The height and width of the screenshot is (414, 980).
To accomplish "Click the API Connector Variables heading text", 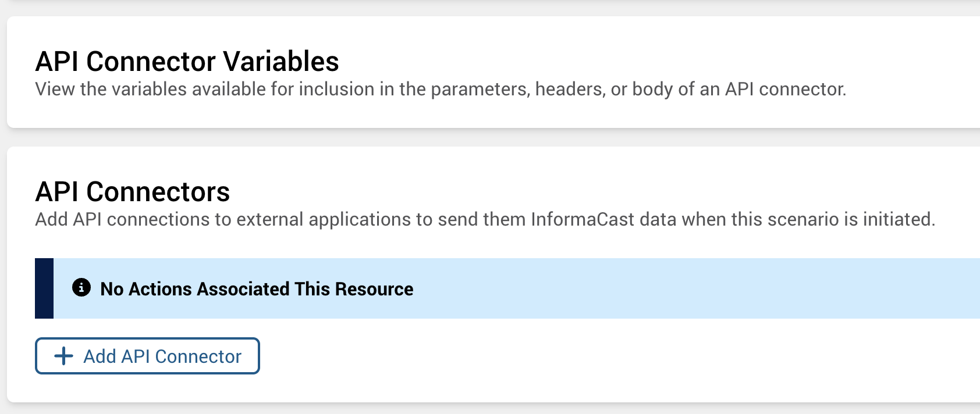I will [x=187, y=61].
